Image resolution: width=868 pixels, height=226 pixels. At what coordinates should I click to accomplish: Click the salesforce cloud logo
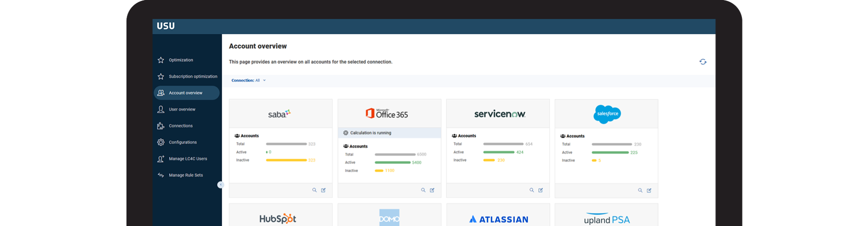(x=607, y=114)
